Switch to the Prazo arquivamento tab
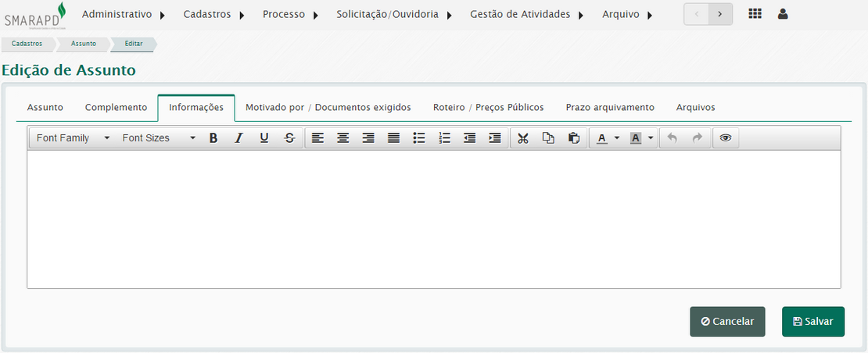This screenshot has width=868, height=353. 610,107
